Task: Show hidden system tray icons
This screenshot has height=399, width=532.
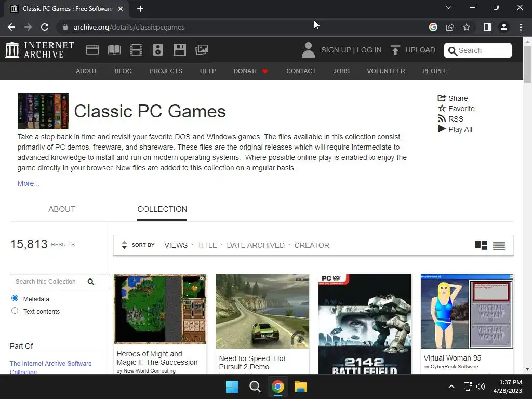Action: point(451,387)
